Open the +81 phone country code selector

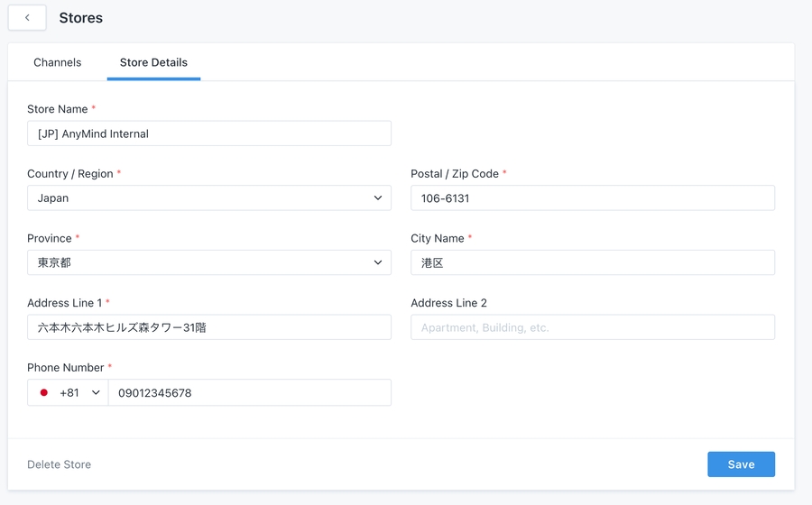tap(69, 393)
